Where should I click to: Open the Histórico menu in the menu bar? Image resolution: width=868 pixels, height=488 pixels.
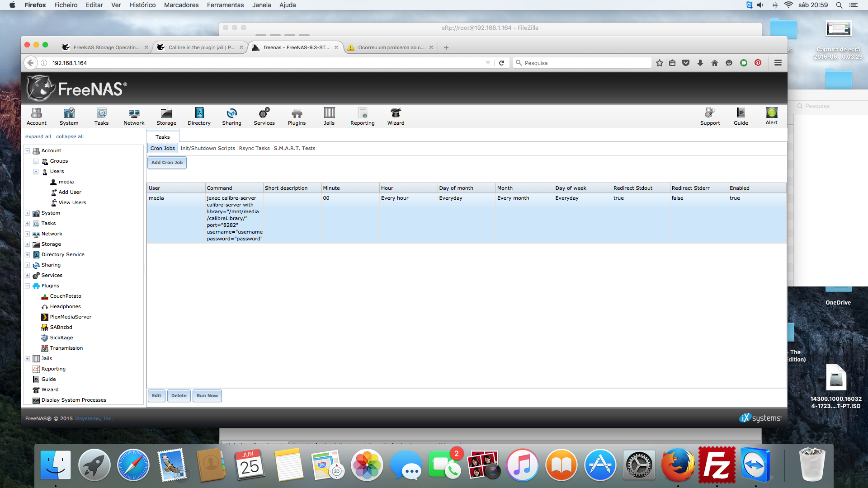coord(142,5)
